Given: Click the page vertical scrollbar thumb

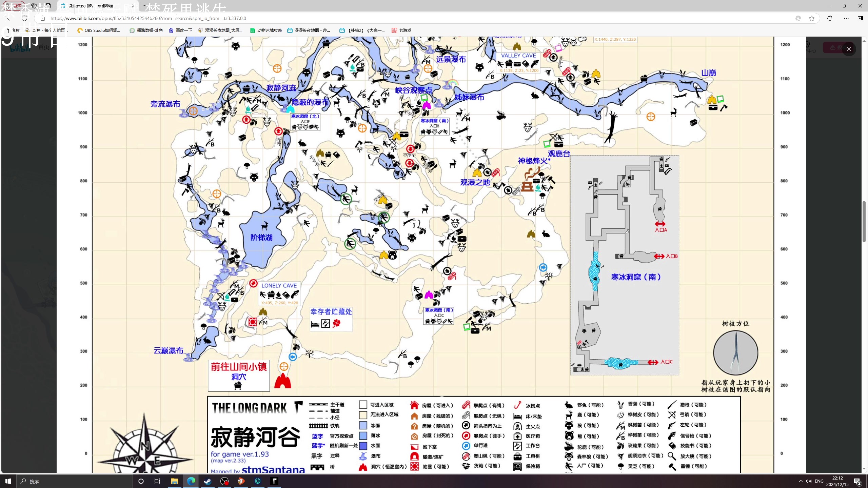Looking at the screenshot, I should coord(864,221).
